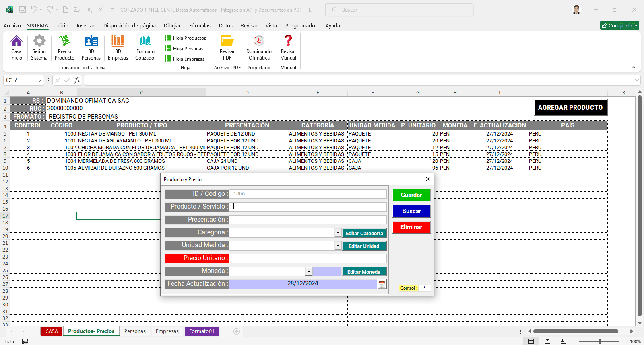Expand the Unidad Medida combo box

[338, 246]
